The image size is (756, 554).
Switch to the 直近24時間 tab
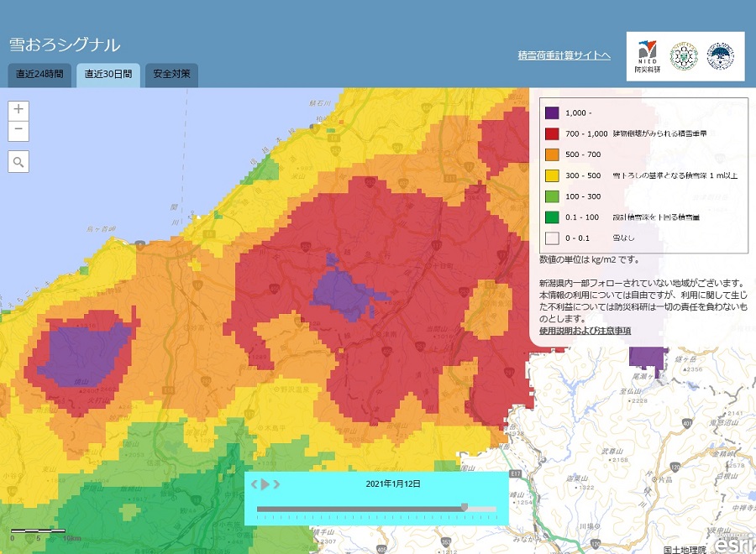pos(39,74)
